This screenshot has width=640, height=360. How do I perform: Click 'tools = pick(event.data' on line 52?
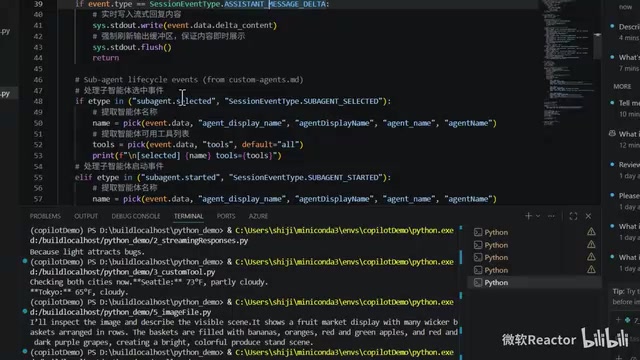[198, 144]
